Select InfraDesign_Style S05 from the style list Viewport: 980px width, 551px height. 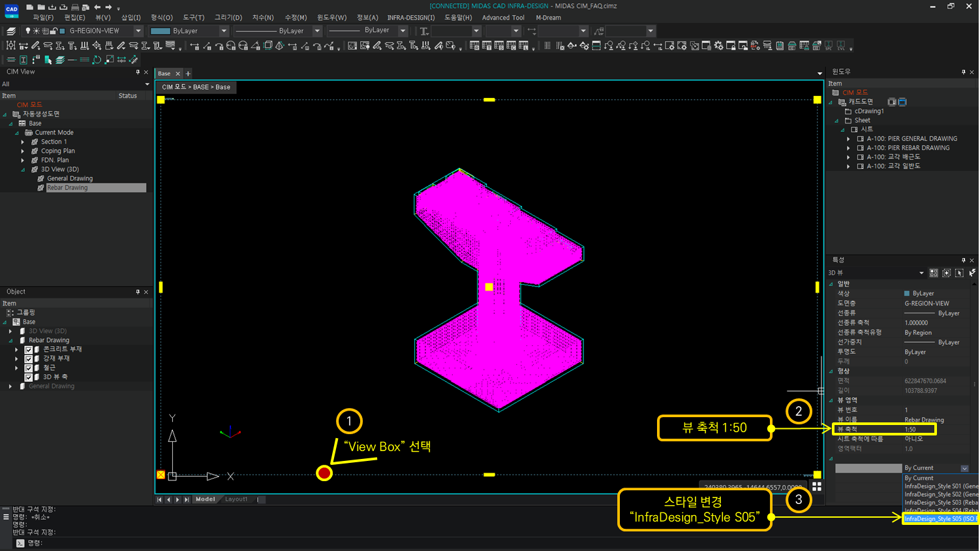pos(940,518)
